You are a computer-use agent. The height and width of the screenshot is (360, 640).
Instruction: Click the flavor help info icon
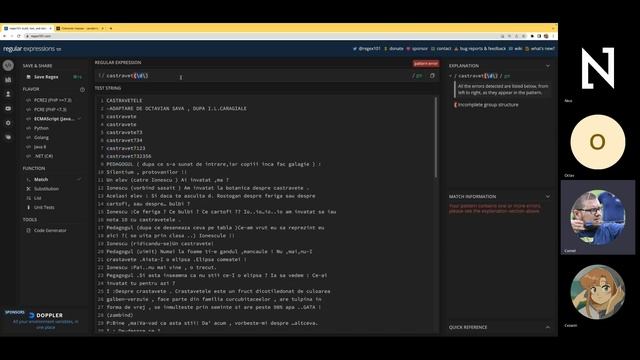coord(82,89)
